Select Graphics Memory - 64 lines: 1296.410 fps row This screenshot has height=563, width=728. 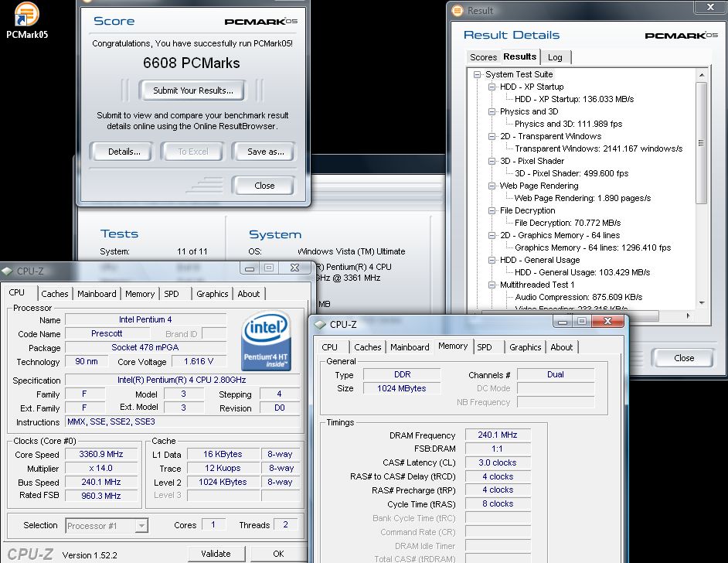(x=593, y=247)
